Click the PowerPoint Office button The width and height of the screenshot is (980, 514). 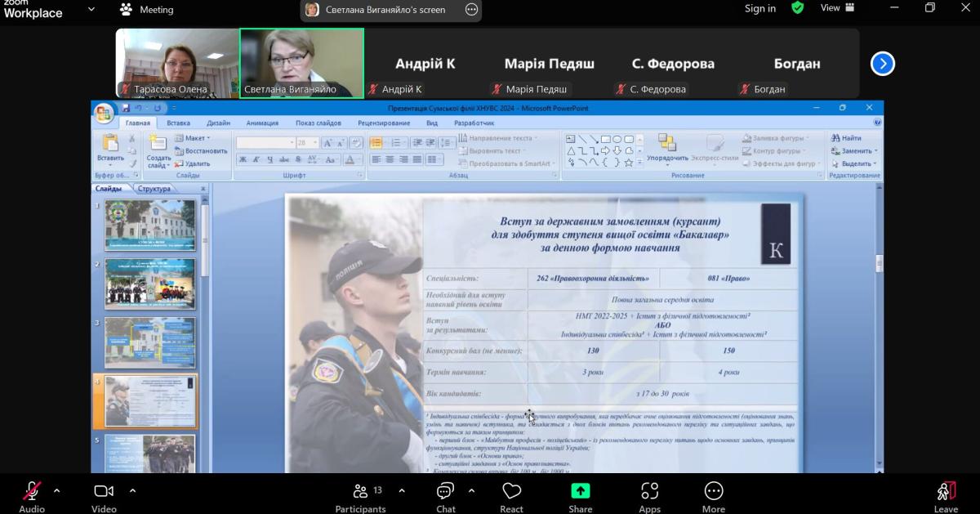pyautogui.click(x=104, y=112)
